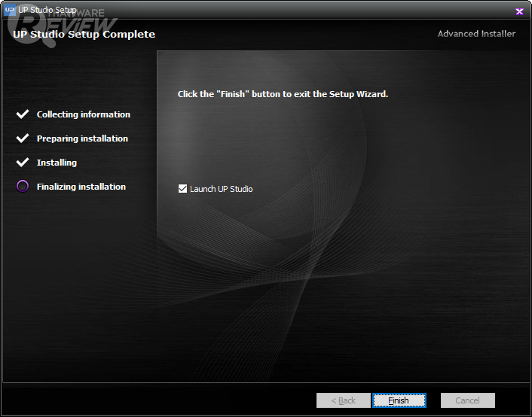Click the Finalizing installation step label
532x417 pixels.
coord(81,187)
